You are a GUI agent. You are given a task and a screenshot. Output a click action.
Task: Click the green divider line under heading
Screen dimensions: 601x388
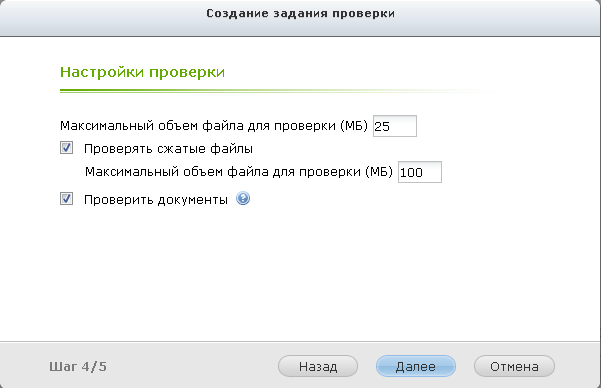click(282, 91)
